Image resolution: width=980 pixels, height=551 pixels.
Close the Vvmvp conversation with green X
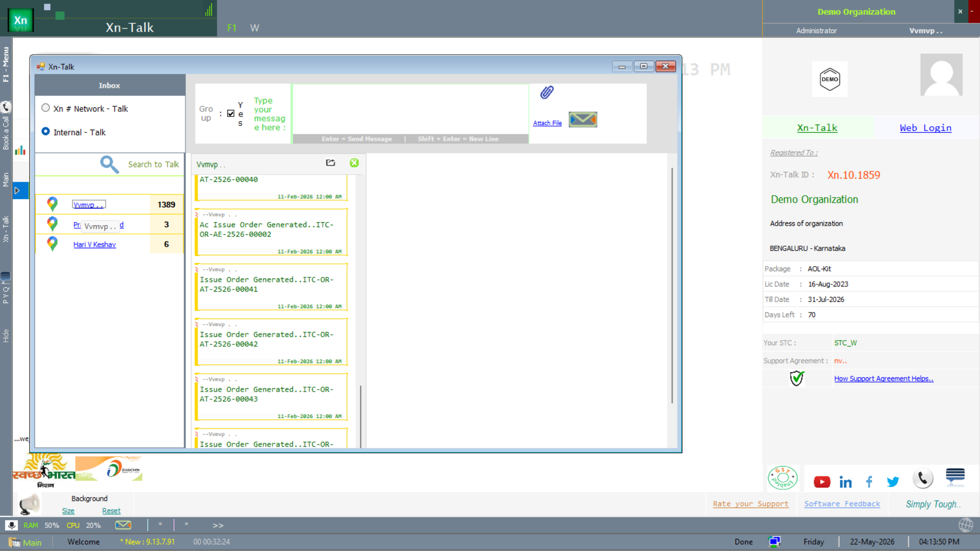click(x=354, y=163)
